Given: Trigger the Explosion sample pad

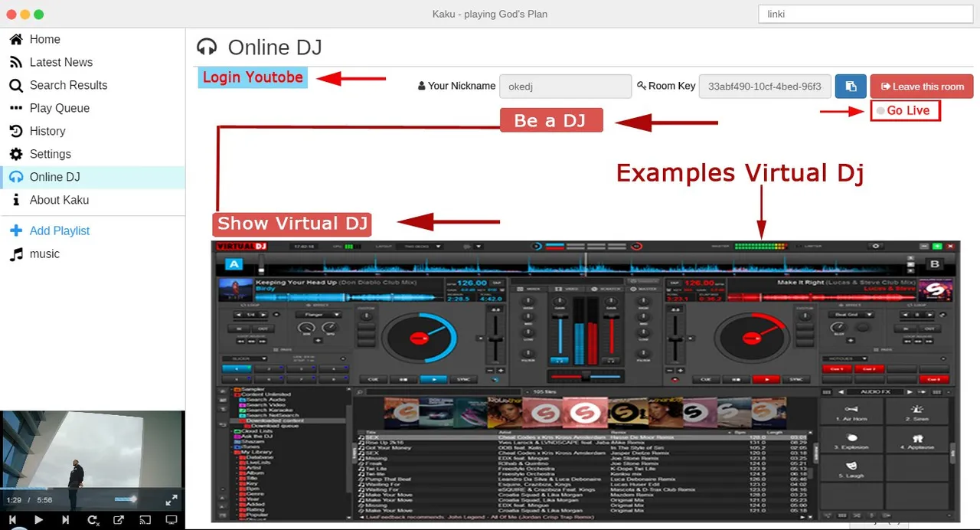Looking at the screenshot, I should point(853,440).
